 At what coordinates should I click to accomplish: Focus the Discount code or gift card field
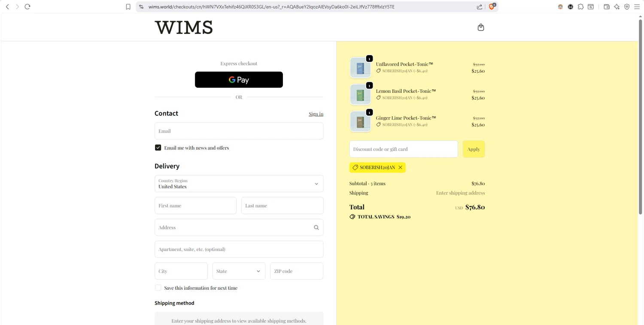[404, 149]
